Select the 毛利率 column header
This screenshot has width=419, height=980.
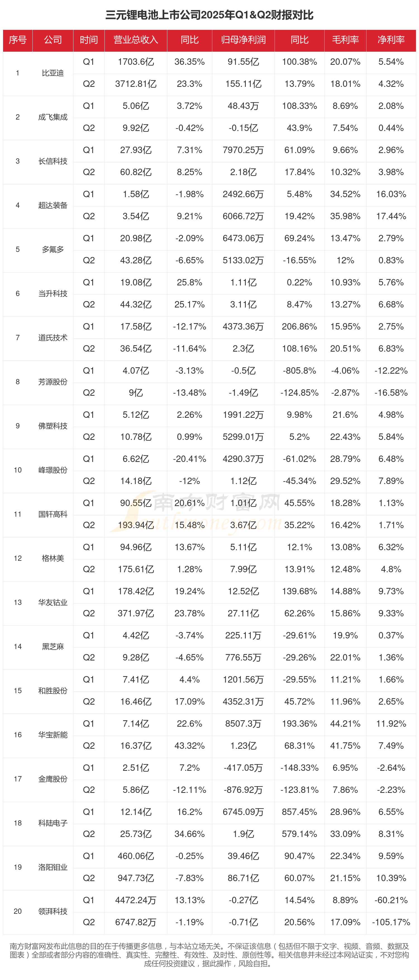click(x=345, y=40)
